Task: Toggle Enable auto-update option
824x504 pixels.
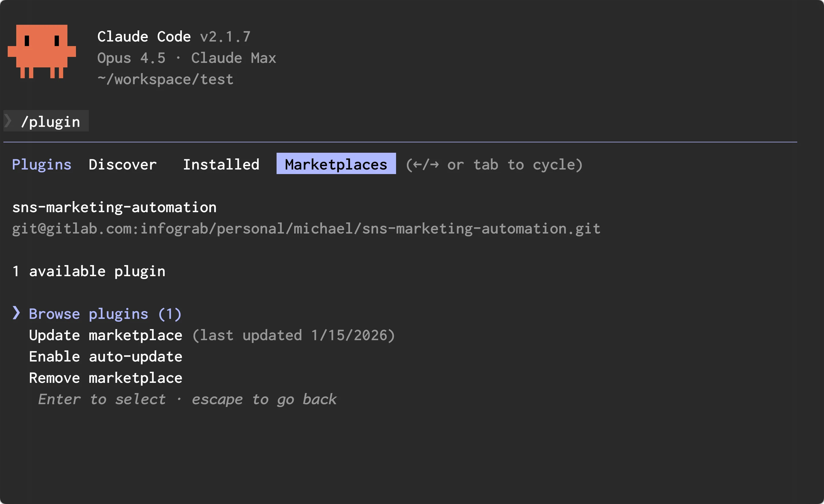Action: 106,357
